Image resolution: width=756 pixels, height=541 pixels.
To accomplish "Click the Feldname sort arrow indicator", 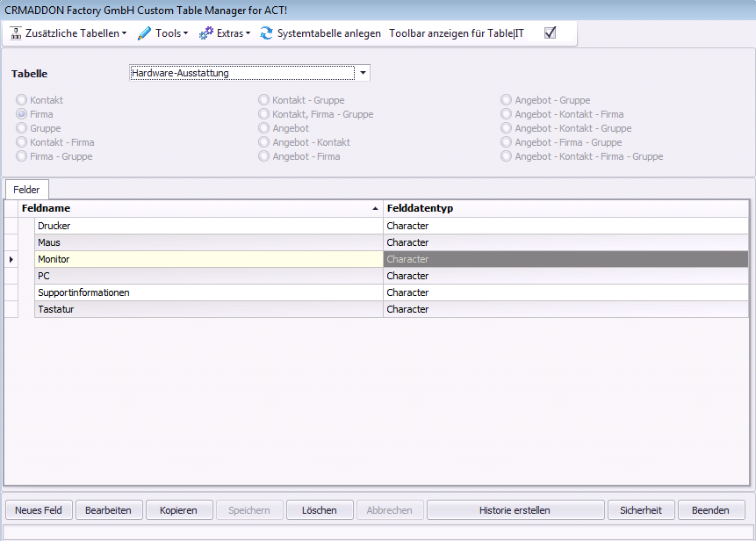I will 375,208.
